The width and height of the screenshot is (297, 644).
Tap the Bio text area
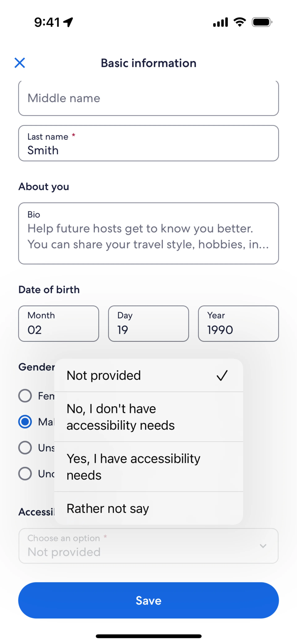coord(148,233)
